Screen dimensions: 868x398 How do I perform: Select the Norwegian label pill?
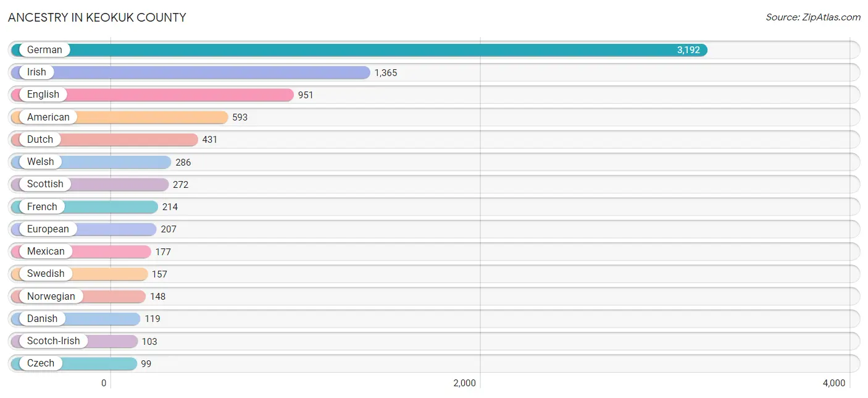pos(51,296)
